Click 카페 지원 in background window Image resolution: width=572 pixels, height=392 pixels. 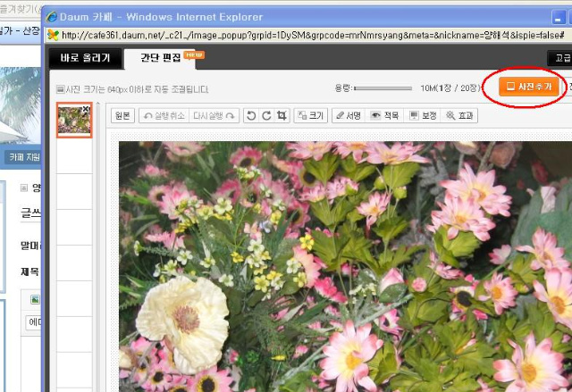(24, 157)
